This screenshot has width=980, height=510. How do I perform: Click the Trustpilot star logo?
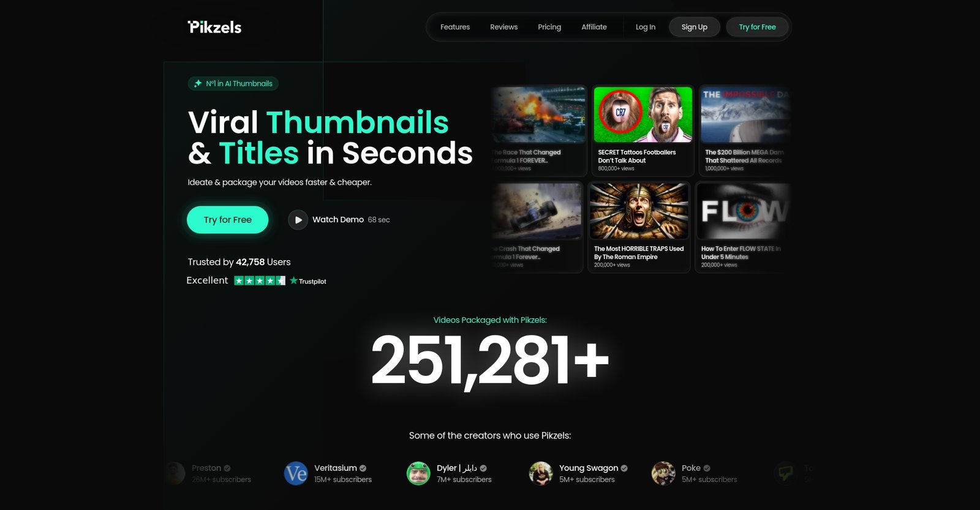tap(294, 280)
